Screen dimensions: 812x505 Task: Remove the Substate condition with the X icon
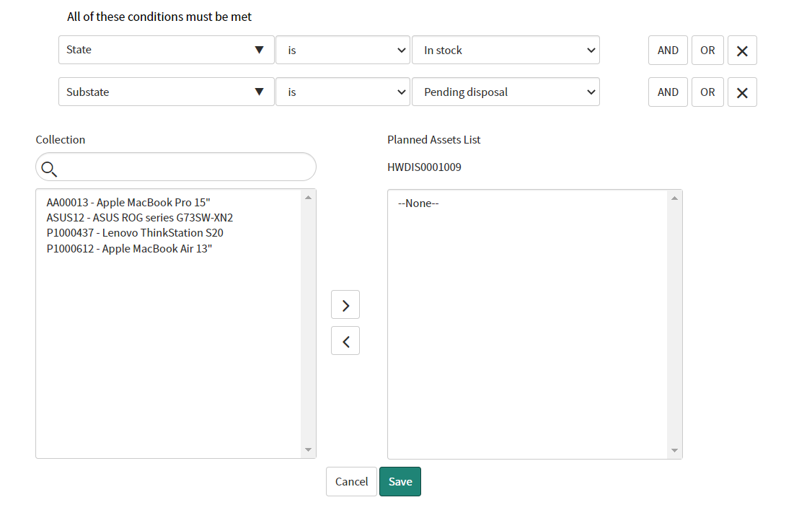(x=742, y=92)
